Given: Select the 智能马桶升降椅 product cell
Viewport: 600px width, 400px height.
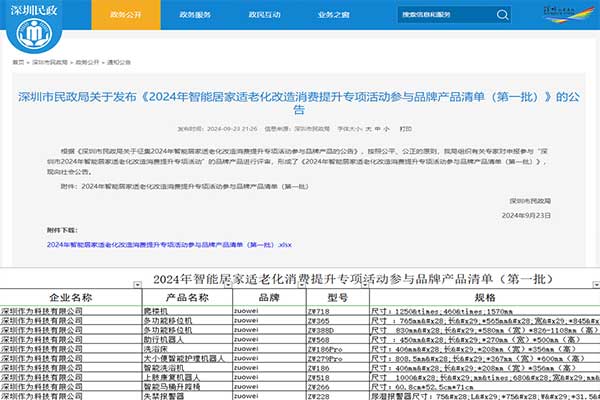Looking at the screenshot, I should [x=187, y=387].
